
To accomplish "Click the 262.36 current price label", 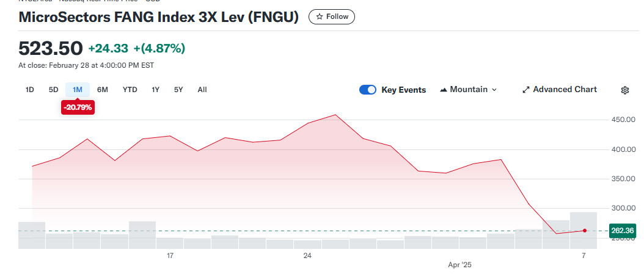I will [623, 231].
